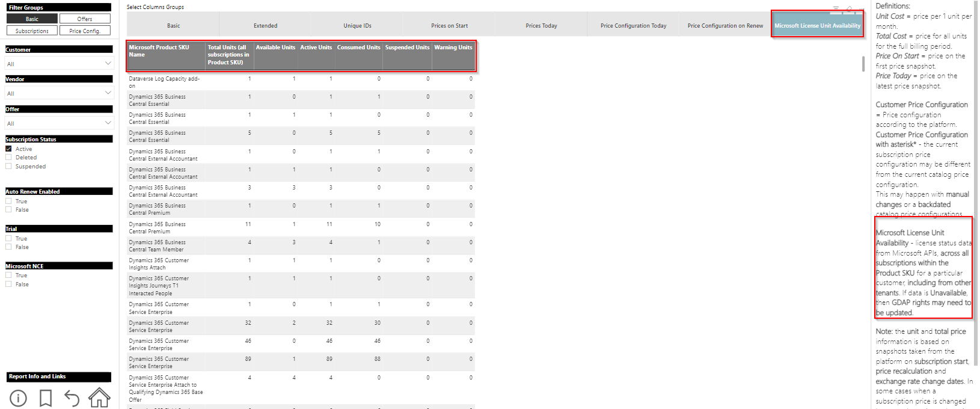Open the Offer filter dropdown
The height and width of the screenshot is (409, 980).
point(59,123)
